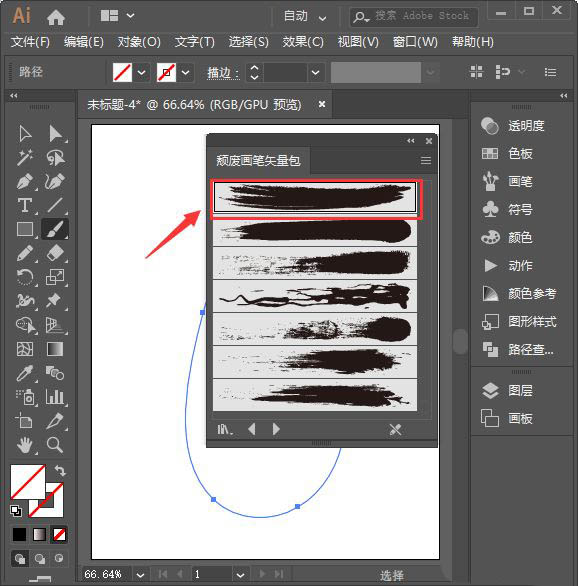Image resolution: width=578 pixels, height=586 pixels.
Task: Select the Rectangle tool
Action: [x=25, y=229]
